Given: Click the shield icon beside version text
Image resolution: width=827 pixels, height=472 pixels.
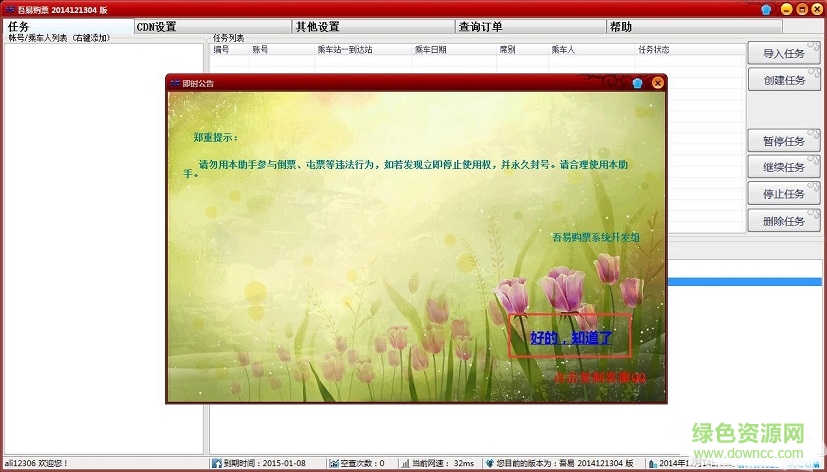Looking at the screenshot, I should [x=489, y=463].
